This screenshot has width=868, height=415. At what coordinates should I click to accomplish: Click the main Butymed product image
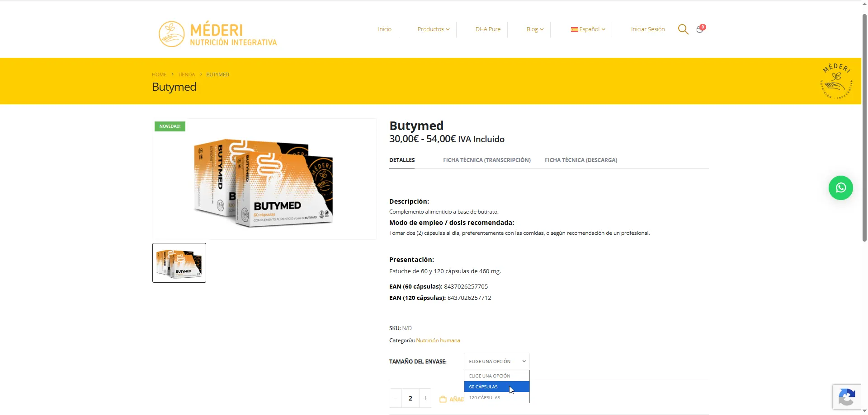click(264, 179)
